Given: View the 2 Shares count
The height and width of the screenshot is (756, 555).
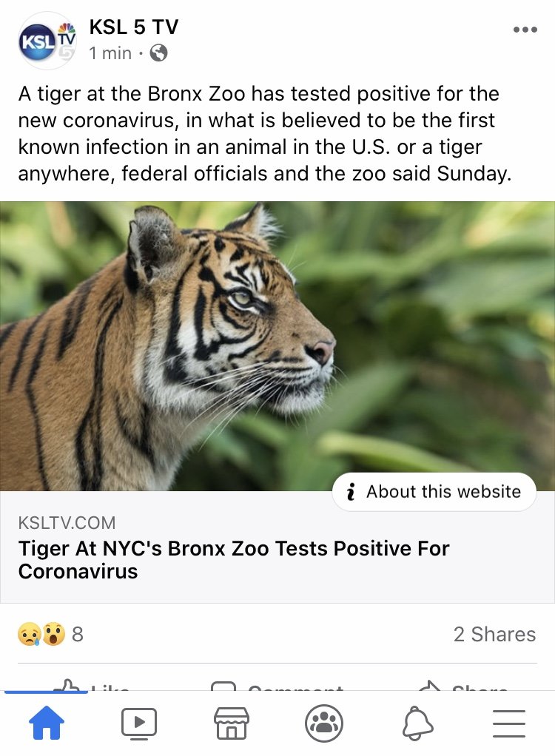Looking at the screenshot, I should [x=495, y=635].
